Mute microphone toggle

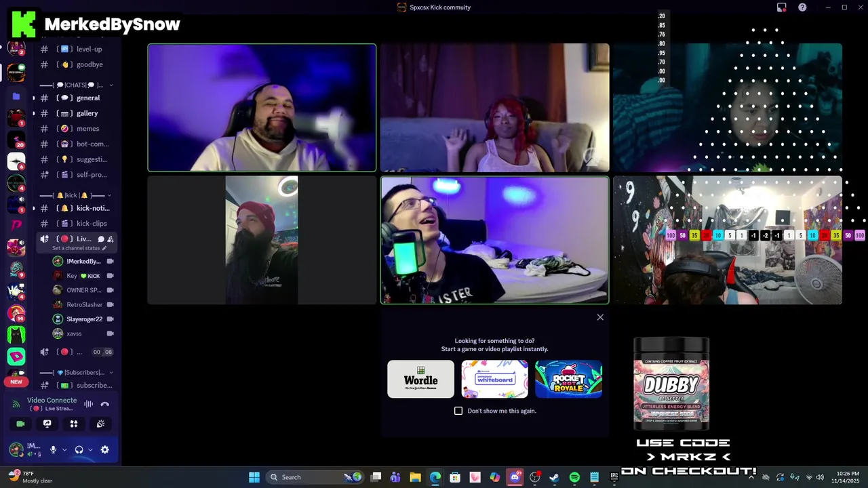[53, 449]
